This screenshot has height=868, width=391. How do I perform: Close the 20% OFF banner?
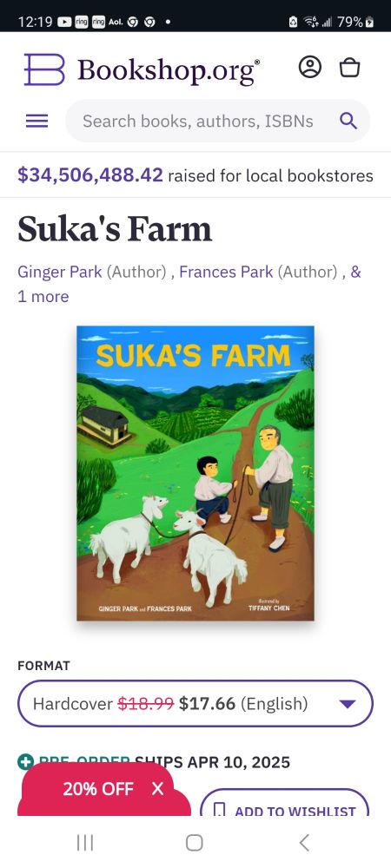tap(158, 789)
